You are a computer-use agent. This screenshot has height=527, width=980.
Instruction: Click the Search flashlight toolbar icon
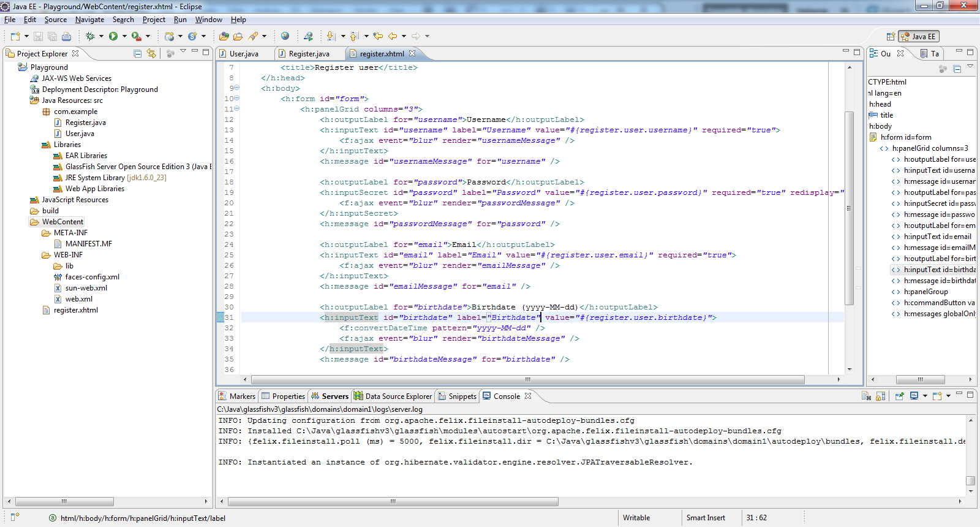253,37
